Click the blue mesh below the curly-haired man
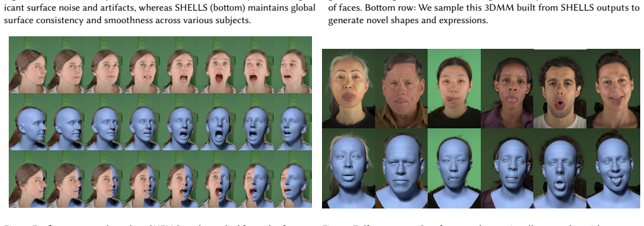 click(560, 168)
